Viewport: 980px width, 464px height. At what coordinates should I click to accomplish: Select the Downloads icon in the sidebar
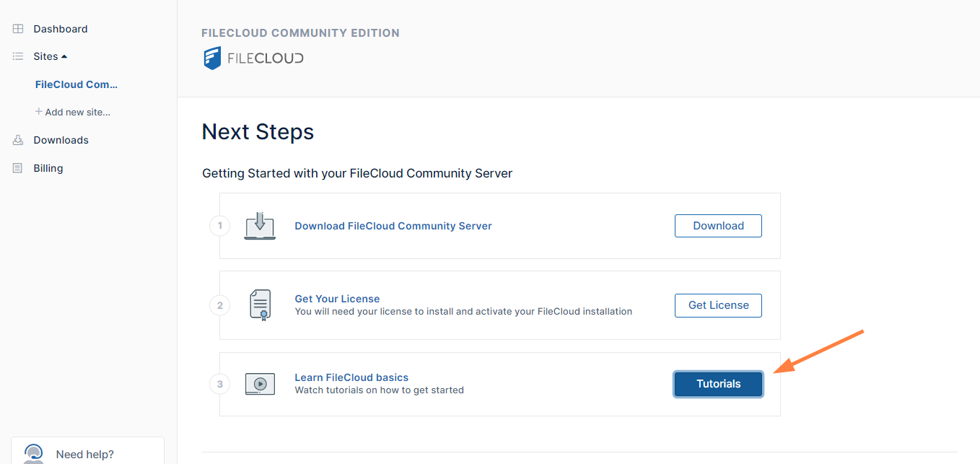pyautogui.click(x=17, y=139)
